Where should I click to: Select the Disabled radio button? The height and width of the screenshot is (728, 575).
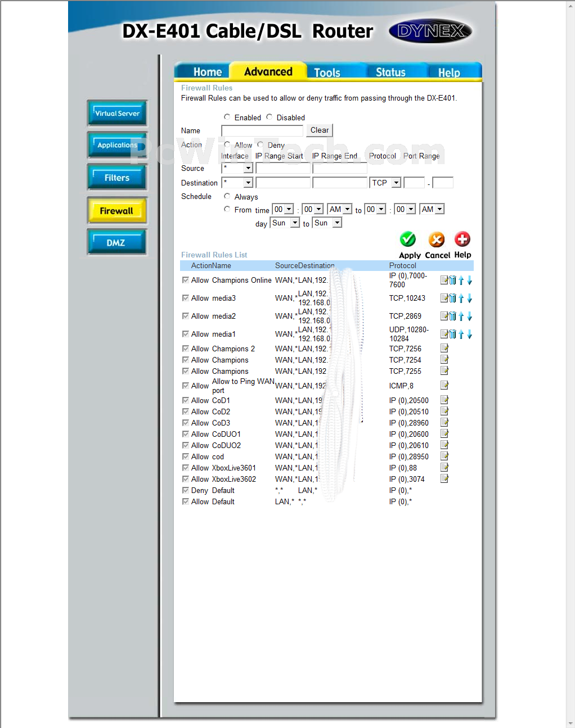[x=269, y=117]
